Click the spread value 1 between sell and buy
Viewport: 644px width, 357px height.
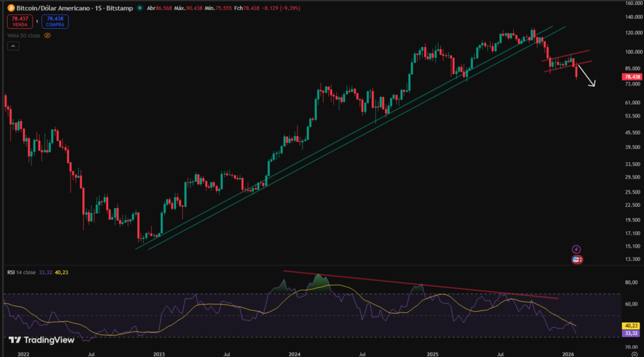(37, 21)
